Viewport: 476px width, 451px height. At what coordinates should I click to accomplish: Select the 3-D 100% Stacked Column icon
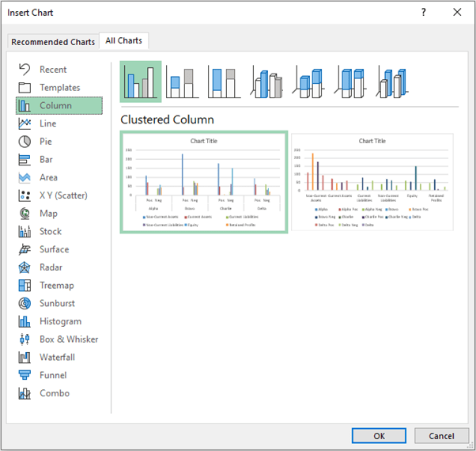[x=350, y=82]
